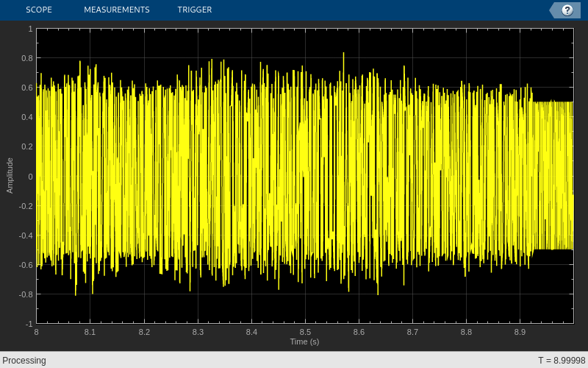This screenshot has height=368, width=588.
Task: Click the Processing status text
Action: click(24, 361)
